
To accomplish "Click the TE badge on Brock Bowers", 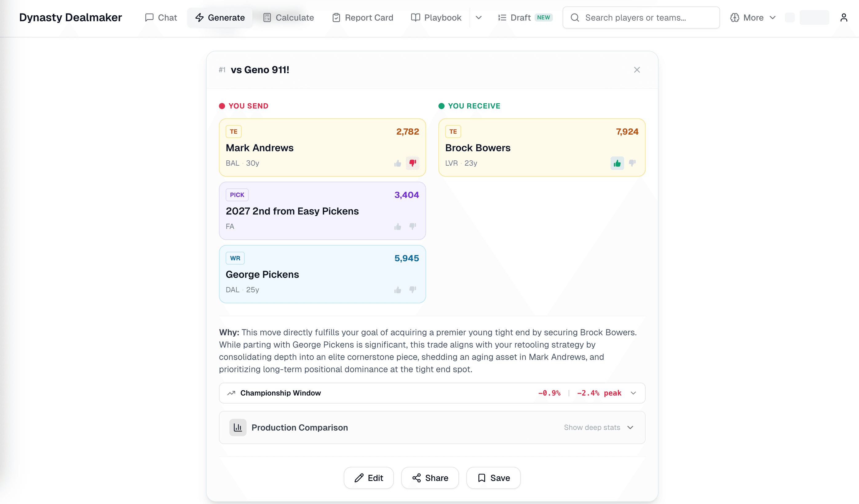I will point(453,132).
